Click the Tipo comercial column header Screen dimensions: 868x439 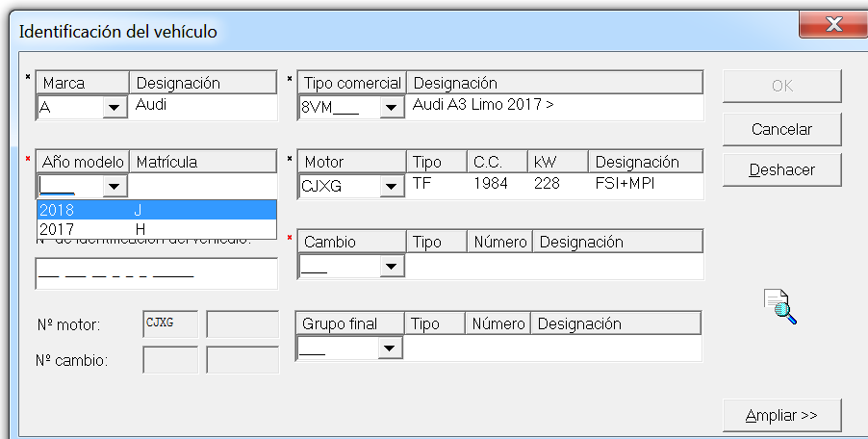(x=352, y=83)
